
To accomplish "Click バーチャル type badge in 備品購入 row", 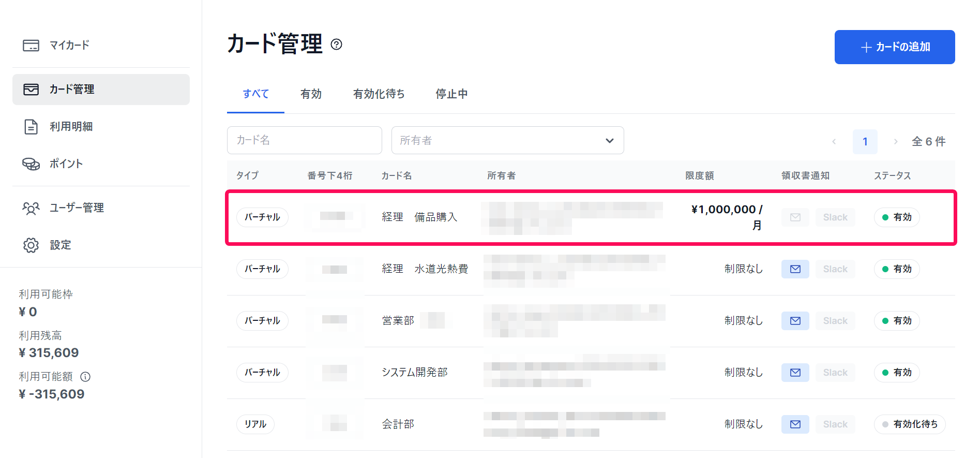I will (x=262, y=217).
